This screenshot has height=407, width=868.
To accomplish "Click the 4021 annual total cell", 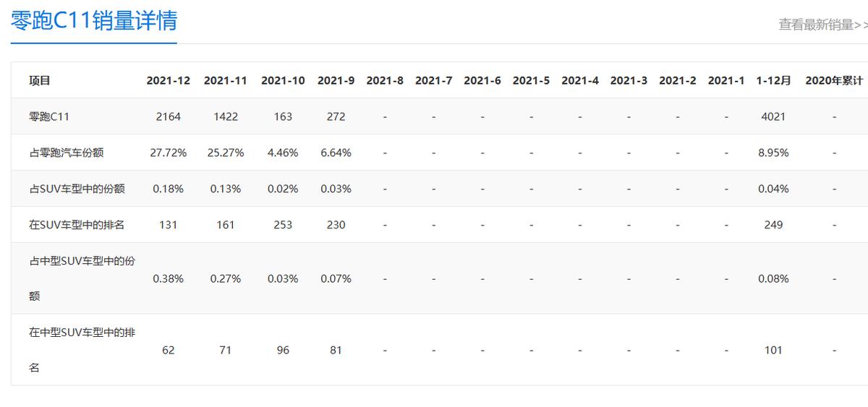I will point(773,116).
